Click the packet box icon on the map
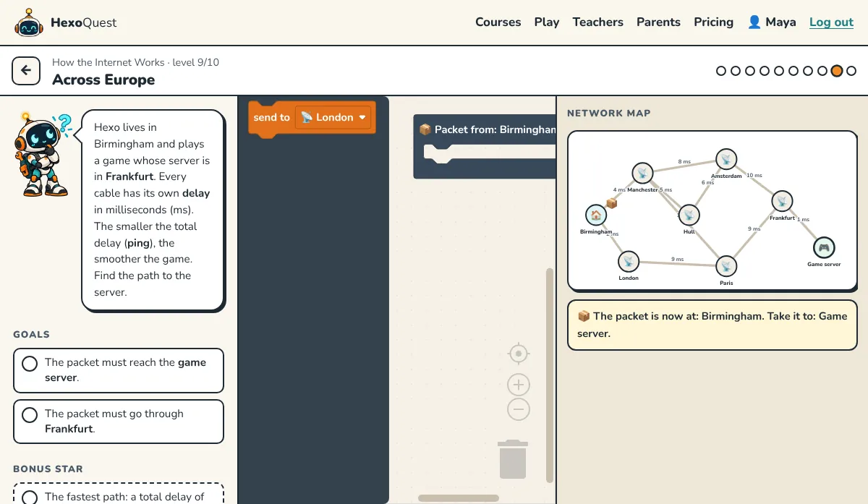868x504 pixels. 611,203
